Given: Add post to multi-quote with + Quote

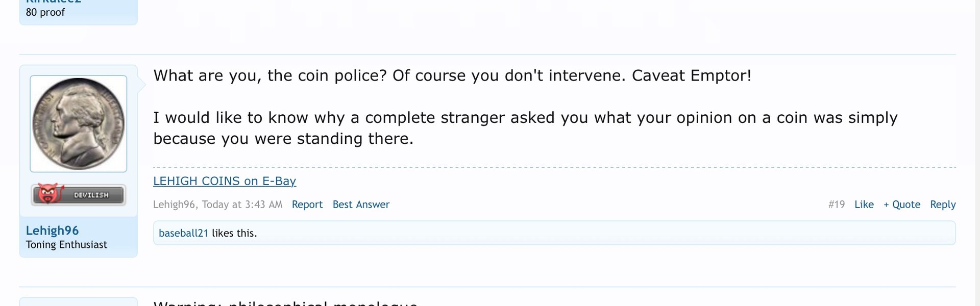Looking at the screenshot, I should point(902,205).
